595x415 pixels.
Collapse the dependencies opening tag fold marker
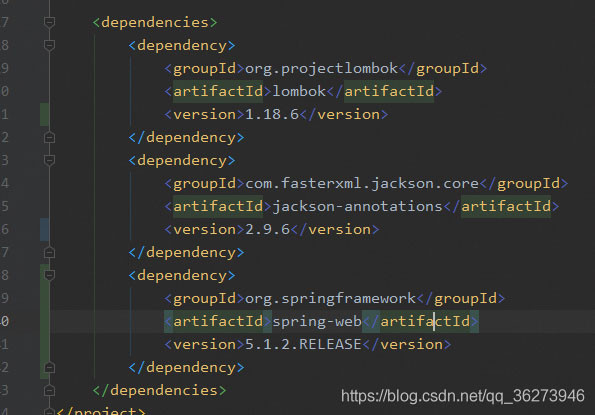(x=49, y=22)
